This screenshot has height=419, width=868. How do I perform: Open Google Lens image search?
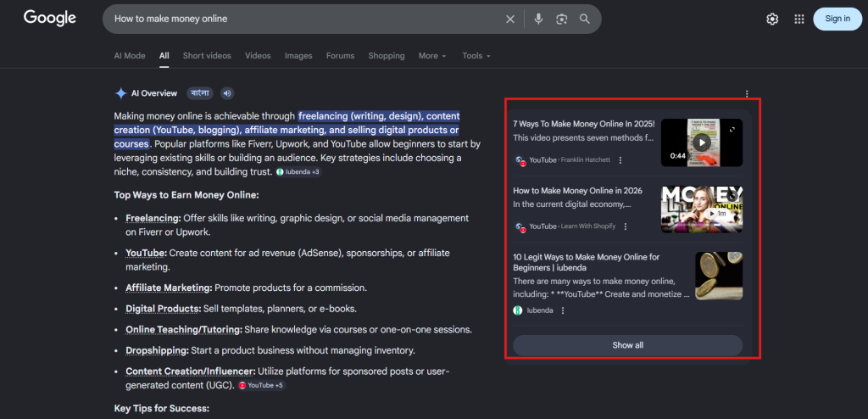tap(561, 19)
